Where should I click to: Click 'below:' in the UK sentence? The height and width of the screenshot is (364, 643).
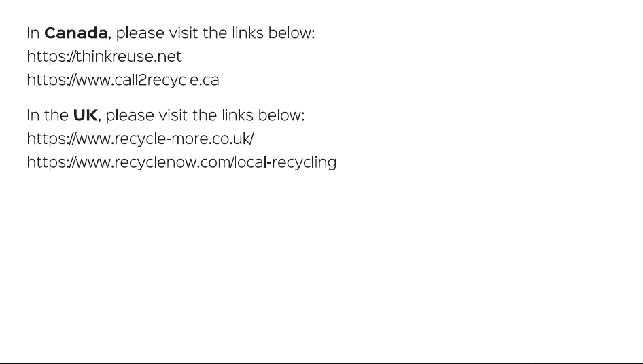[281, 115]
